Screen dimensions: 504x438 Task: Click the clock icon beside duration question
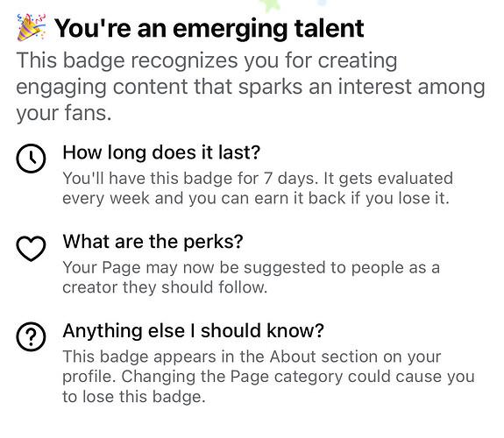coord(31,159)
